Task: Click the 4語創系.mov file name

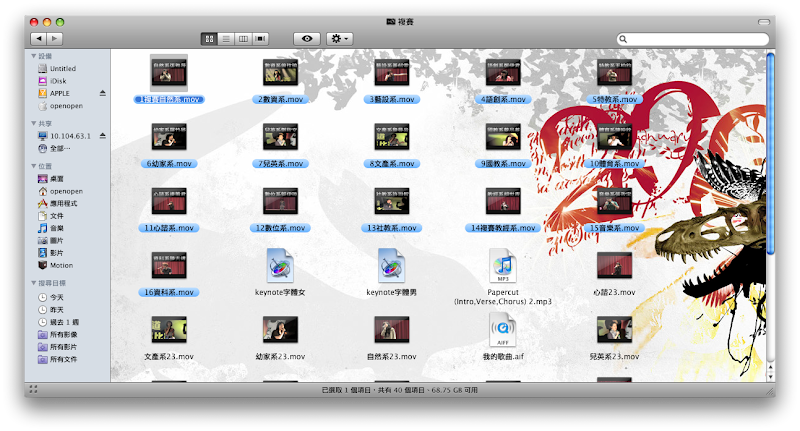Action: 503,99
